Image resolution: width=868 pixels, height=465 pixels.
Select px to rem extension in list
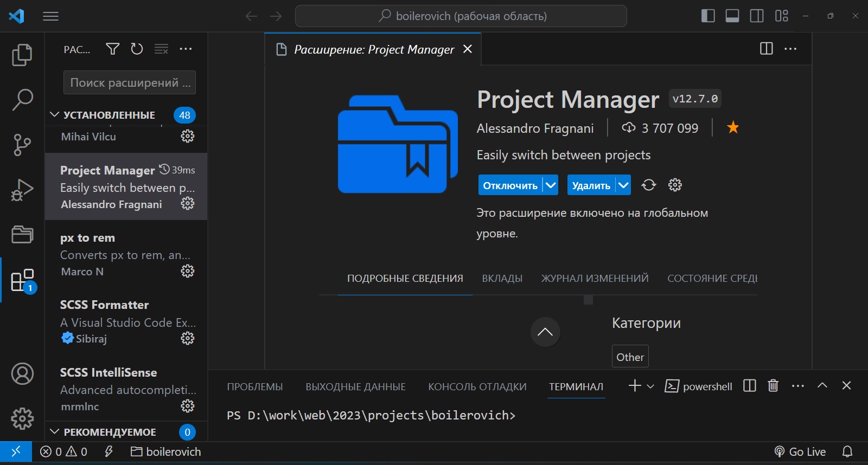pos(126,254)
